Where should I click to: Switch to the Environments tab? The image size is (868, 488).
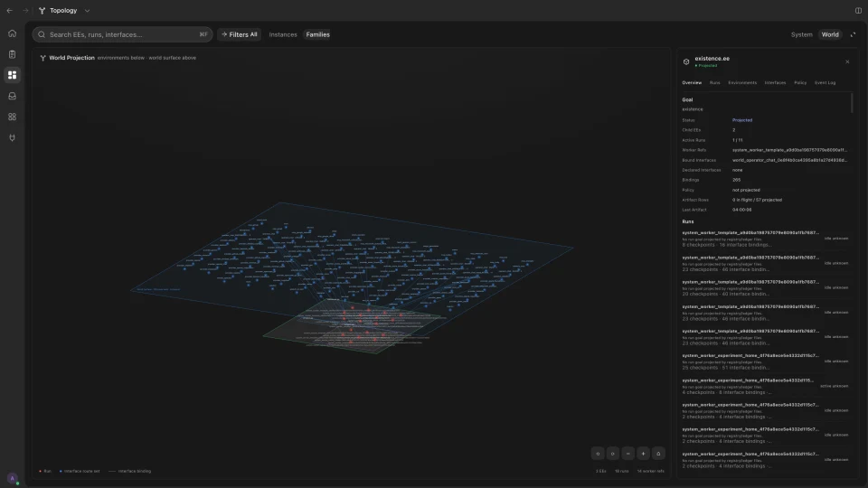[741, 82]
